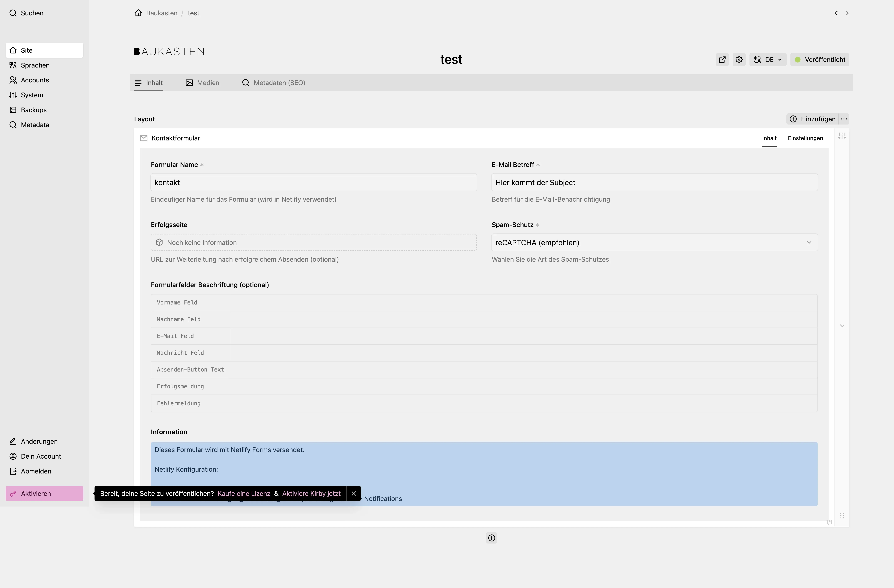Add a new block with the plus icon
Screen dimensions: 894x588
click(x=491, y=538)
